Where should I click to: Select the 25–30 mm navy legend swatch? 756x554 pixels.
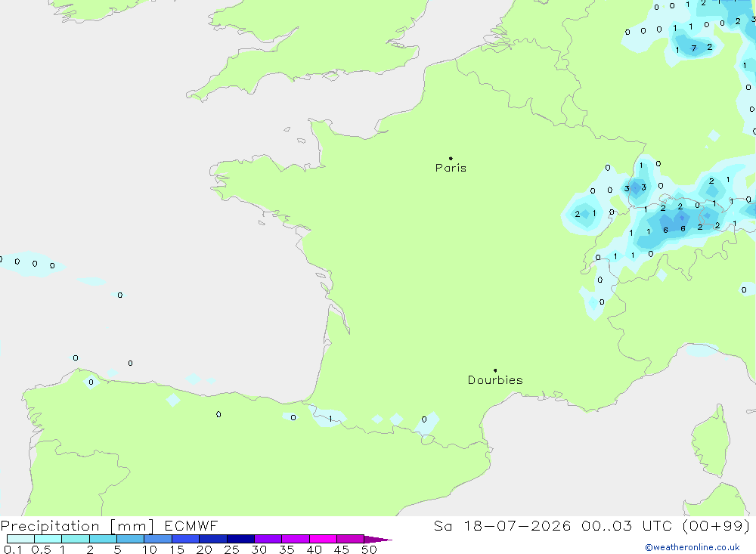[x=240, y=539]
